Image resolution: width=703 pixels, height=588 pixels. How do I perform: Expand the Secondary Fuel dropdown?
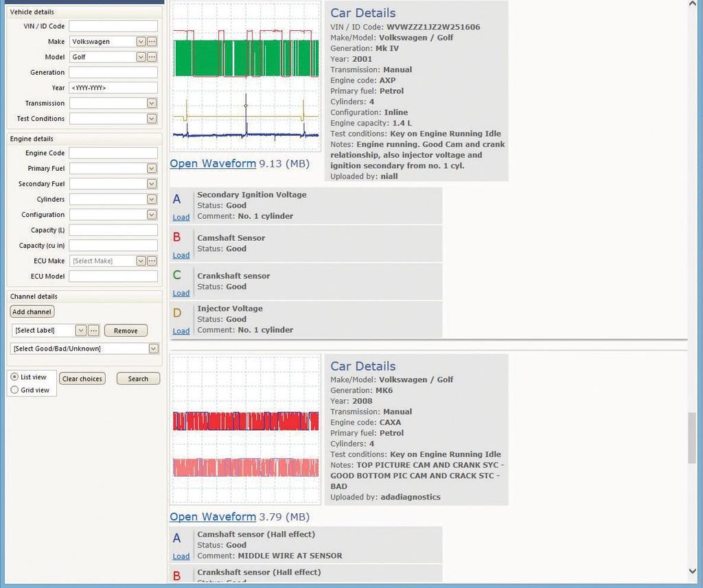(x=152, y=184)
